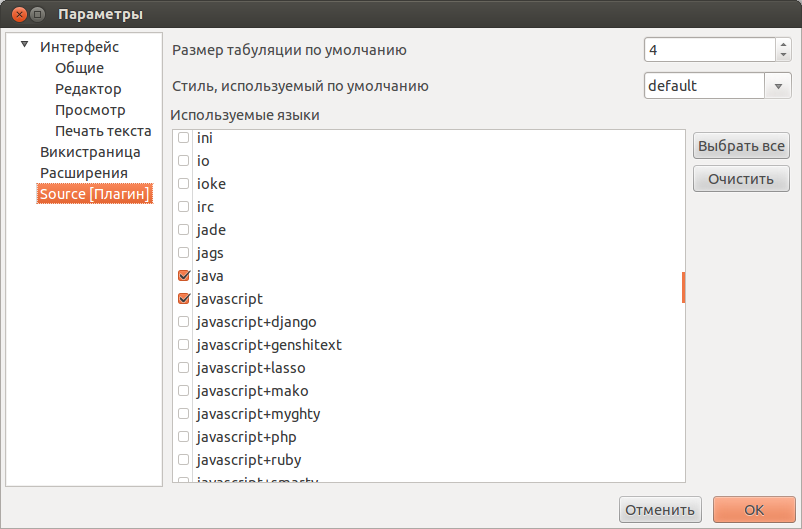The image size is (802, 529).
Task: Click the tab size input field
Action: tap(710, 50)
